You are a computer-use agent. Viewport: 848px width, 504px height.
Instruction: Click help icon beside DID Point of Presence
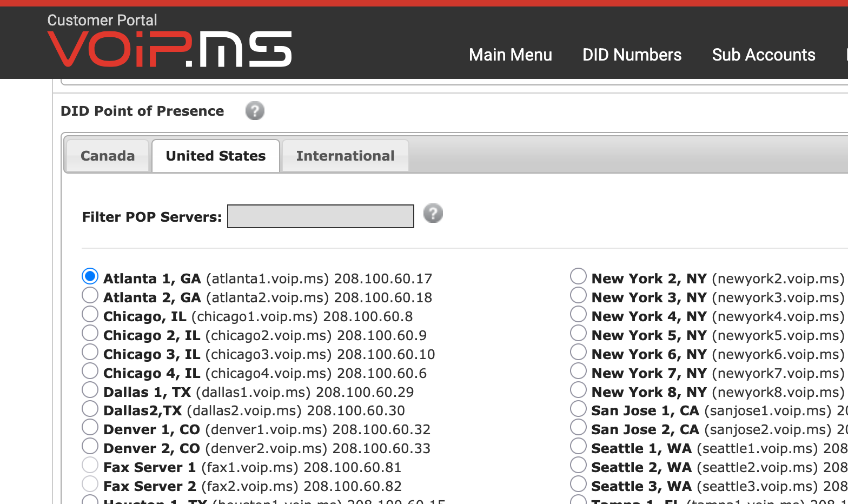pyautogui.click(x=255, y=111)
